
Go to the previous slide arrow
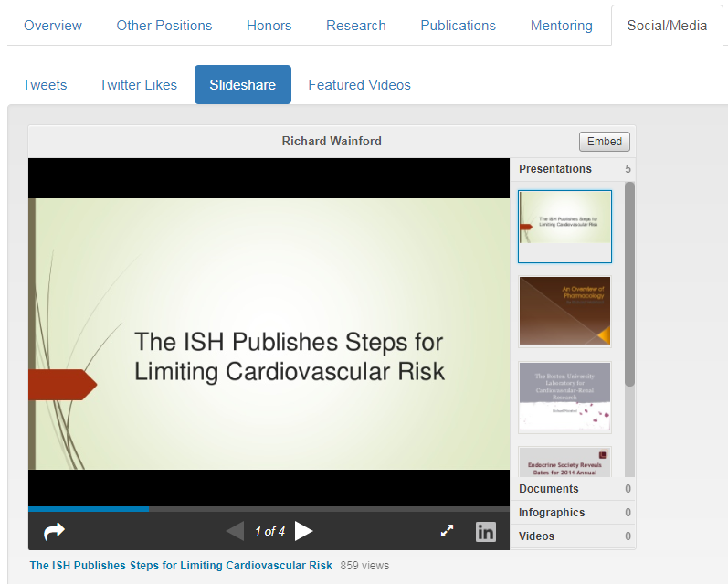coord(235,531)
